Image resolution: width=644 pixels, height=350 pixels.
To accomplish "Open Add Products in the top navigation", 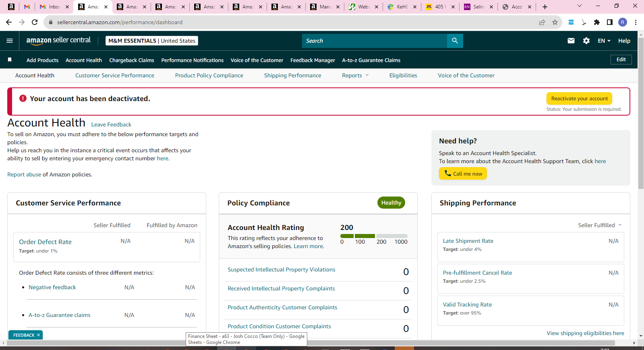I will click(x=42, y=60).
